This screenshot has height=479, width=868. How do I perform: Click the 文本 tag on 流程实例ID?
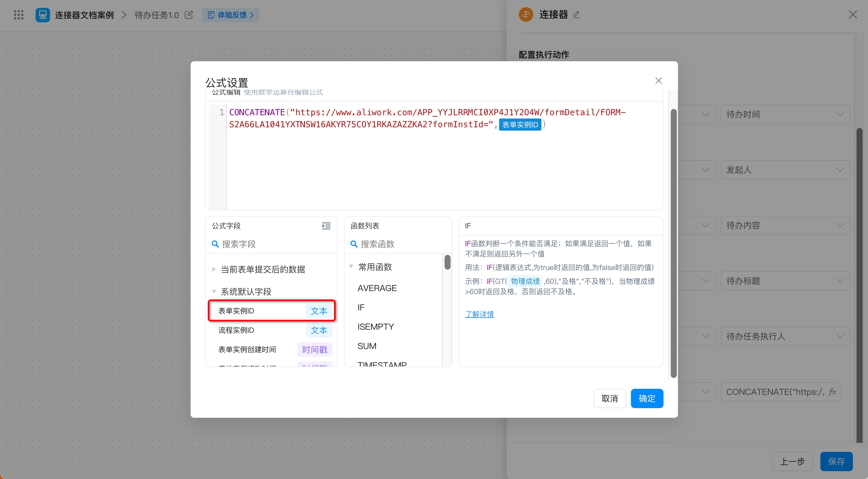click(319, 330)
